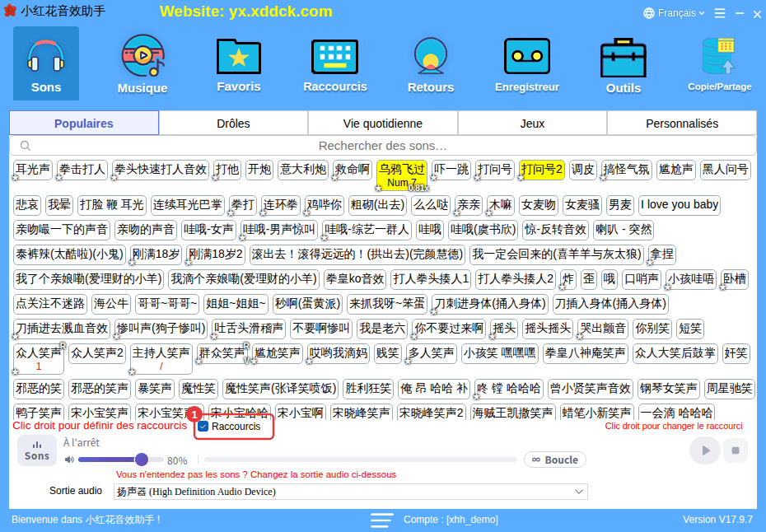Play the selected sound
Screen dimensions: 766x532
pos(704,450)
